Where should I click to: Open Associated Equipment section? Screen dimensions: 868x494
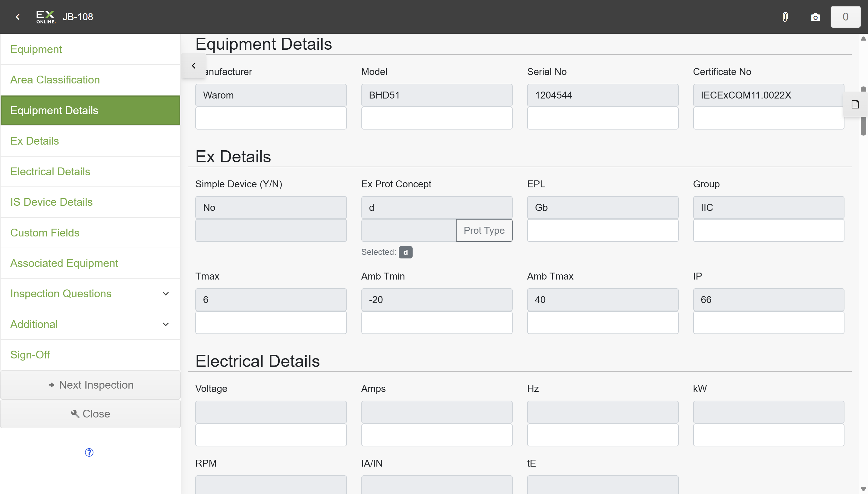[x=90, y=263]
